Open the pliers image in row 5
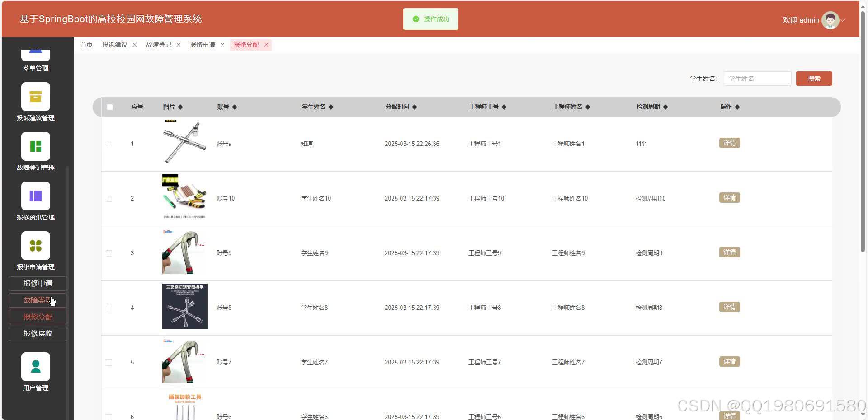 (x=185, y=361)
